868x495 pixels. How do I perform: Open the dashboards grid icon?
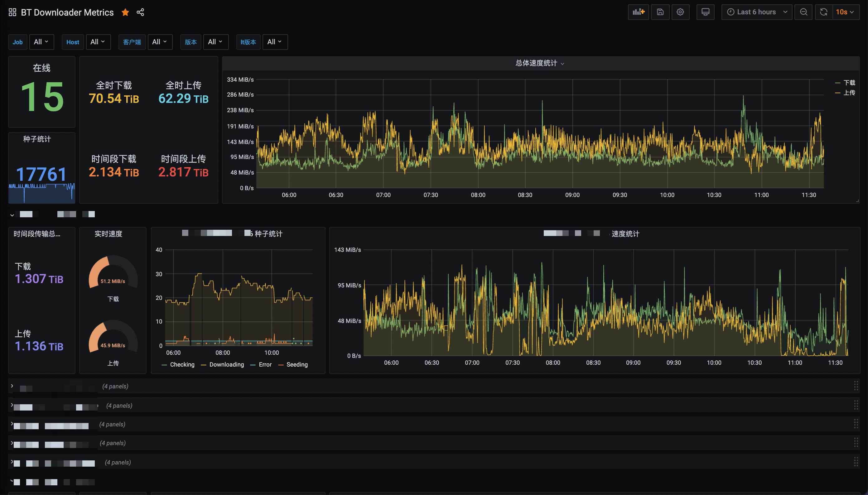12,12
